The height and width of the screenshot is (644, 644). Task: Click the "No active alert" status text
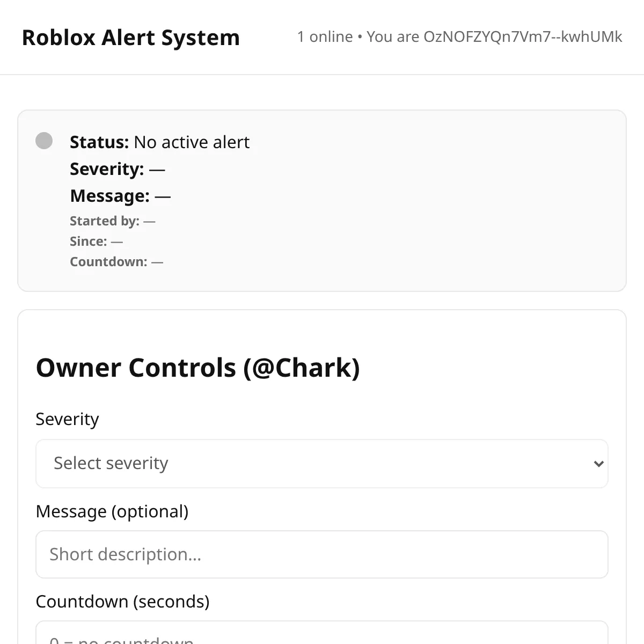(192, 142)
